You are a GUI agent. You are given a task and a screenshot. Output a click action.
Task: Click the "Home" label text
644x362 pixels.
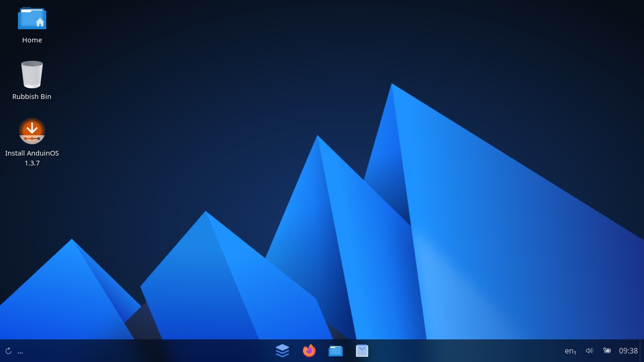click(x=32, y=40)
